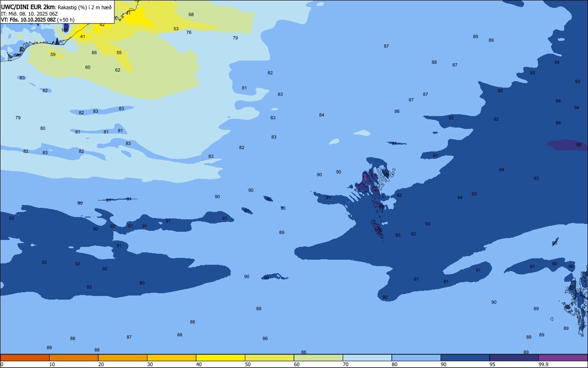
Task: Click the humidity value '42' on the map
Action: coord(102,25)
